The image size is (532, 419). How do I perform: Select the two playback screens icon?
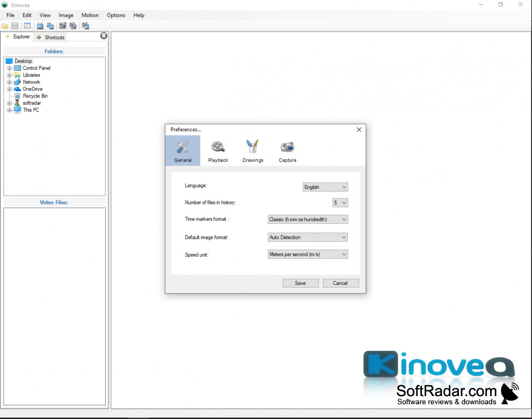tap(50, 26)
